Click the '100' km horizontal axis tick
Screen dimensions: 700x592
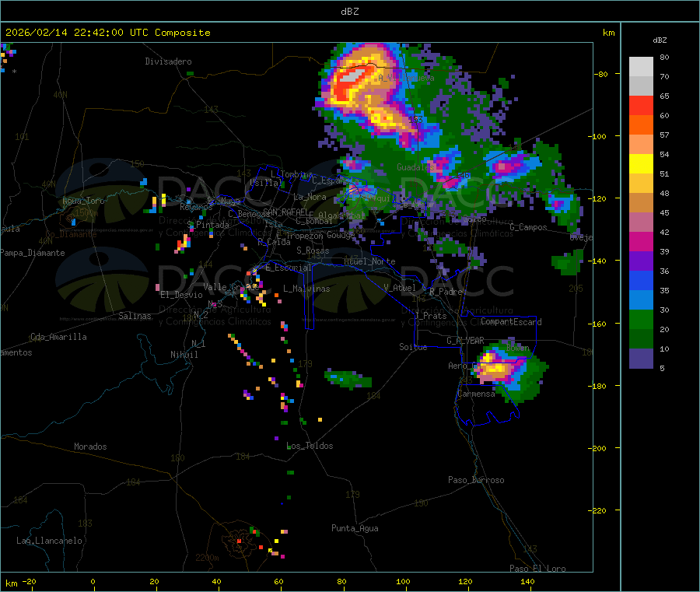point(403,581)
